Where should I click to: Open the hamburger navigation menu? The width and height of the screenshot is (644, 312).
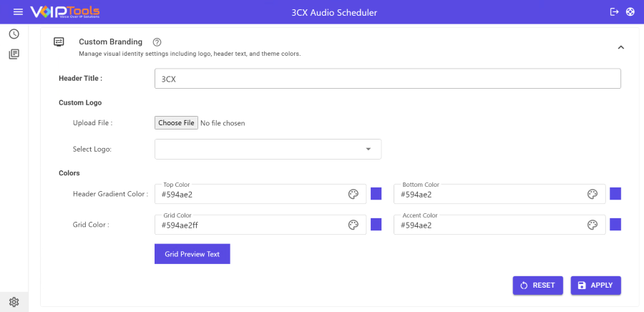(x=19, y=12)
